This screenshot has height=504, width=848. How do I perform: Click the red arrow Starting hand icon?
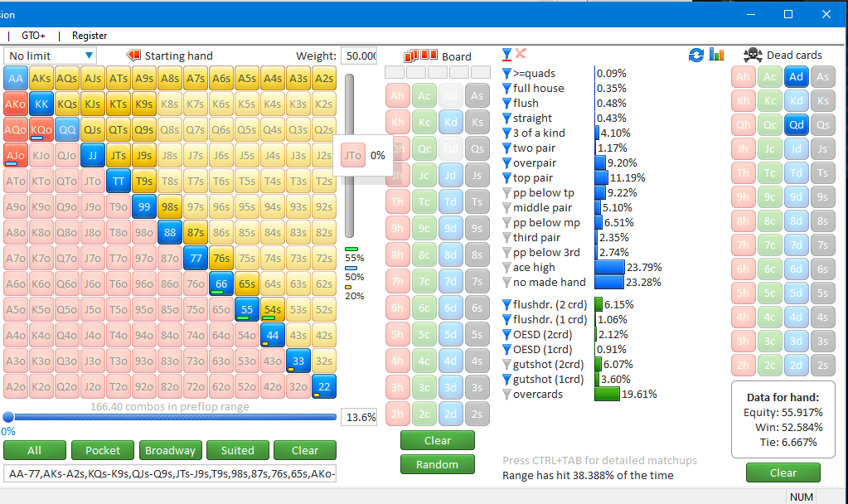pos(133,56)
